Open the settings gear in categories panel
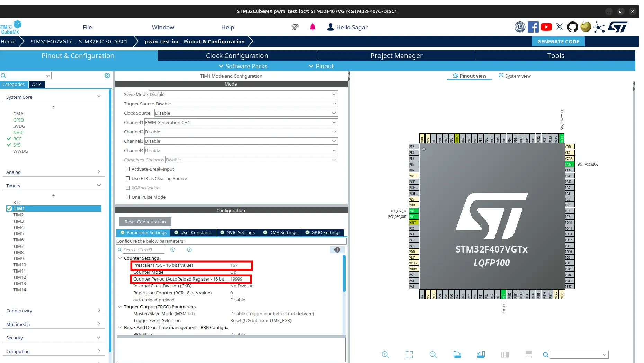Viewport: 644px width, 363px height. (x=107, y=76)
